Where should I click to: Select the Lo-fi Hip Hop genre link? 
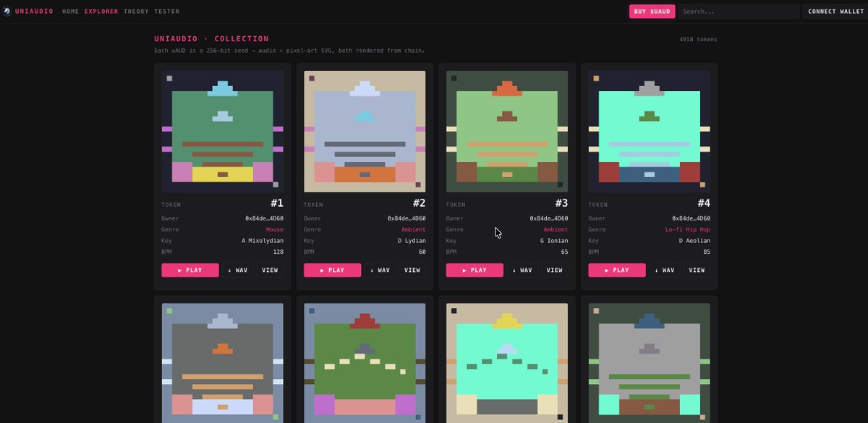coord(688,229)
